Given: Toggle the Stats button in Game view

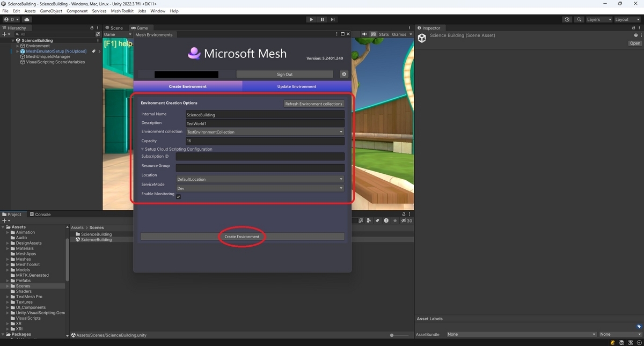Looking at the screenshot, I should 384,34.
